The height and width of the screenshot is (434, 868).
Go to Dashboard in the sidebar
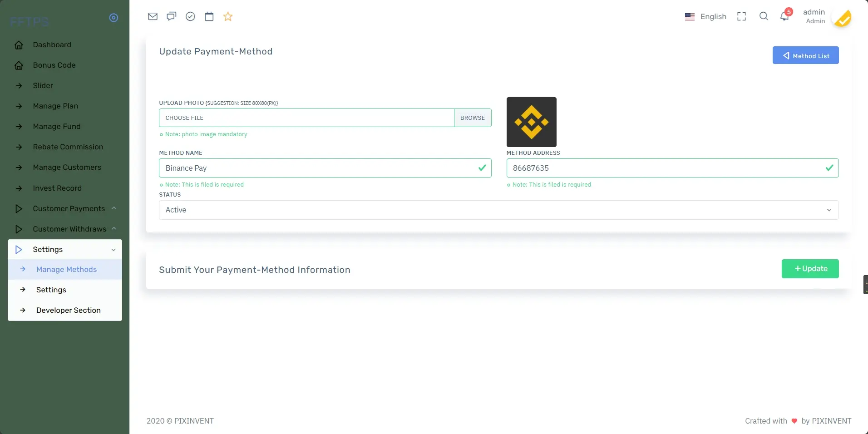tap(52, 44)
